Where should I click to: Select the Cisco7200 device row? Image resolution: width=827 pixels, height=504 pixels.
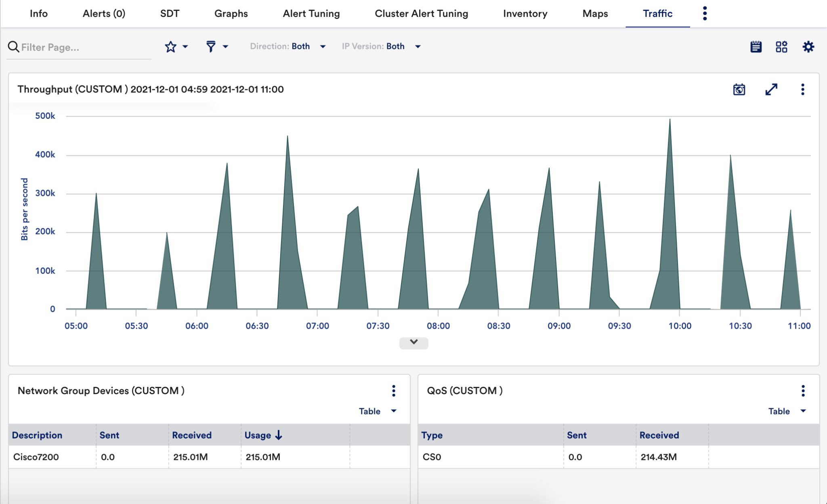coord(34,457)
